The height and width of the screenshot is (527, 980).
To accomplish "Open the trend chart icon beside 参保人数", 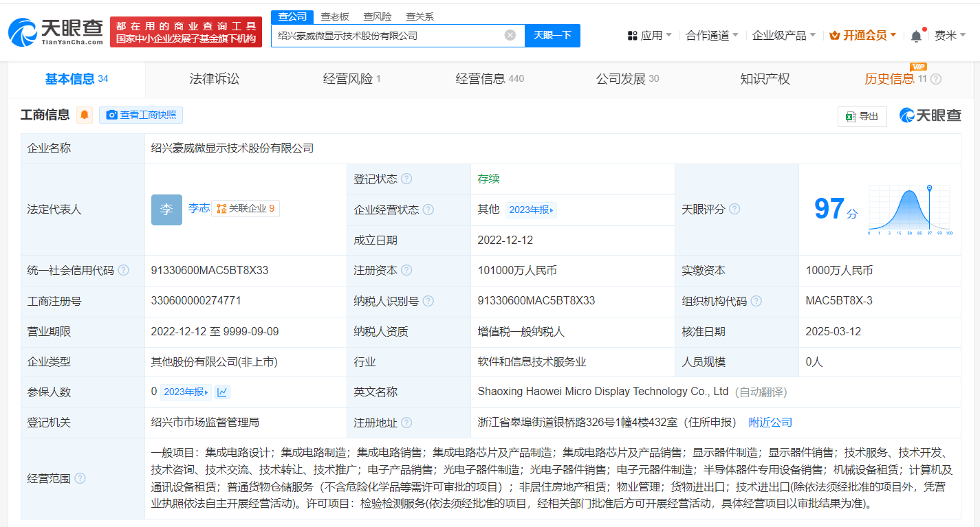I will pyautogui.click(x=221, y=392).
